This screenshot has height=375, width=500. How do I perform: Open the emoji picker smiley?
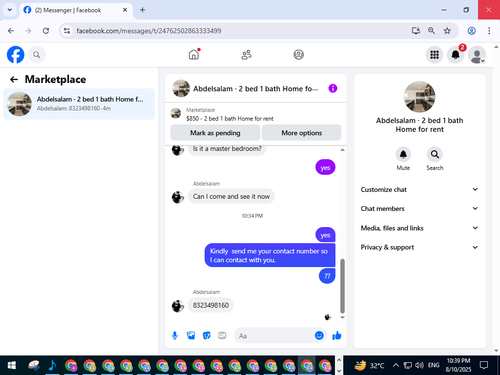pos(319,335)
